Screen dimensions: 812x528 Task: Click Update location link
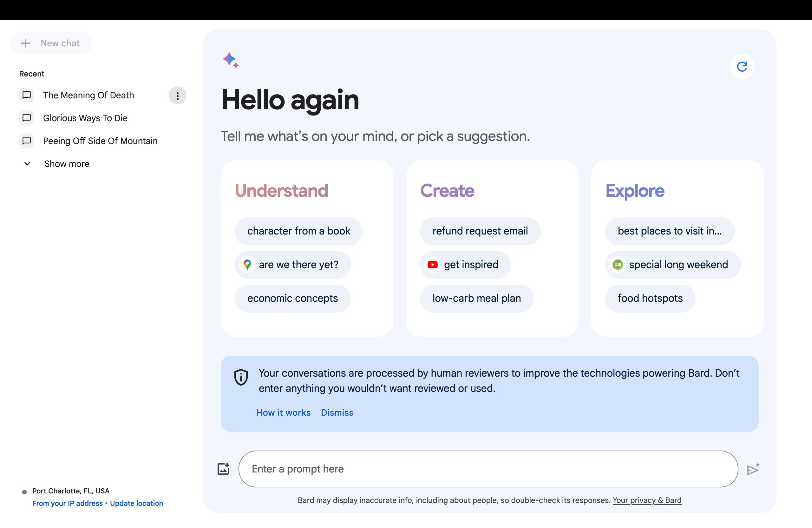pyautogui.click(x=136, y=504)
